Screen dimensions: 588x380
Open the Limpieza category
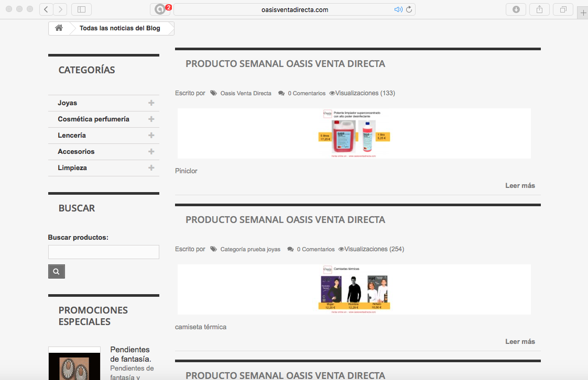tap(72, 167)
